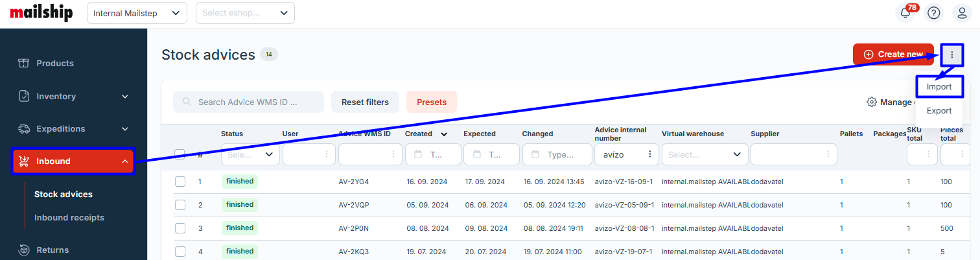The width and height of the screenshot is (980, 260).
Task: Click the three-dot more options button
Action: tap(951, 54)
